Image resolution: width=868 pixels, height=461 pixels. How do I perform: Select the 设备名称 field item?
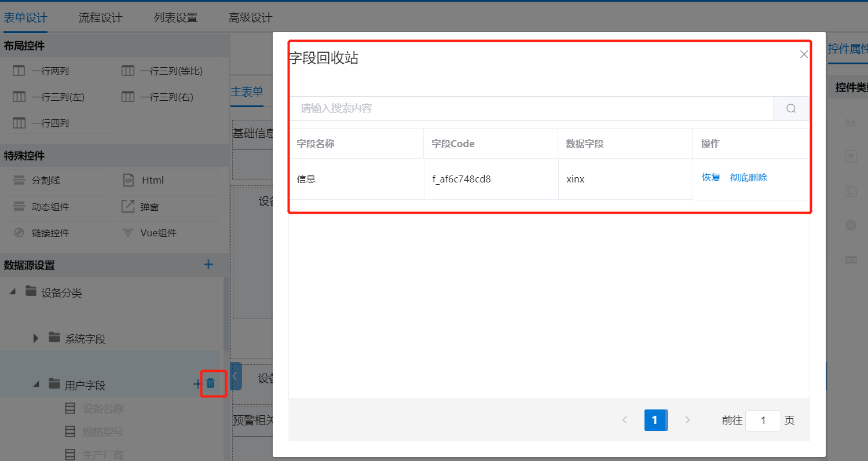pos(103,409)
